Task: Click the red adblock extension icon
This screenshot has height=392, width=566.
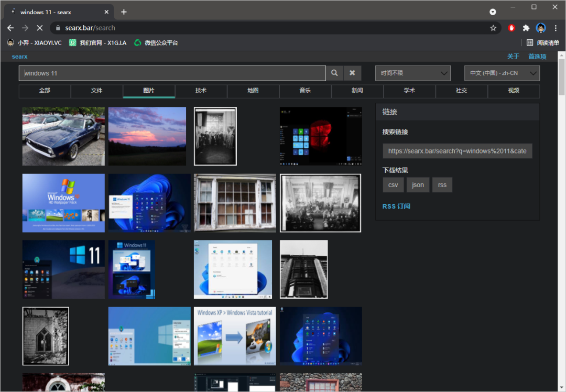Action: tap(511, 28)
